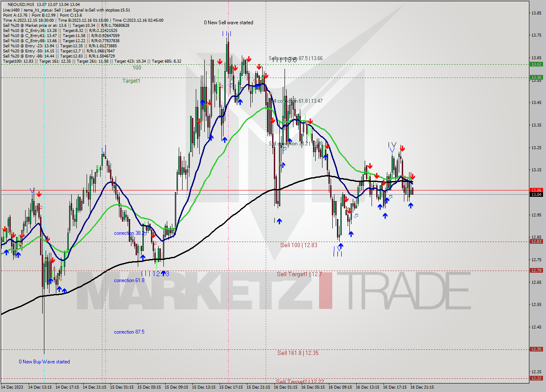This screenshot has height=392, width=546.
Task: Click the 12.55 price axis value
Action: click(536, 305)
